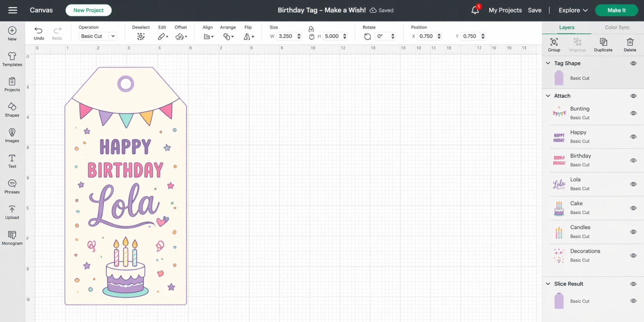
Task: Duplicate the selected layer
Action: point(603,44)
